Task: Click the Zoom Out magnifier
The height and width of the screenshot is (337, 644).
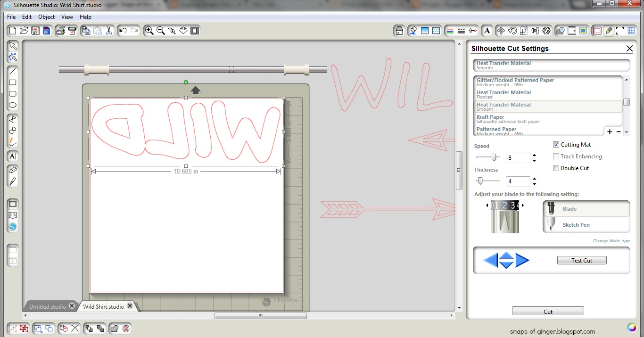Action: point(160,31)
